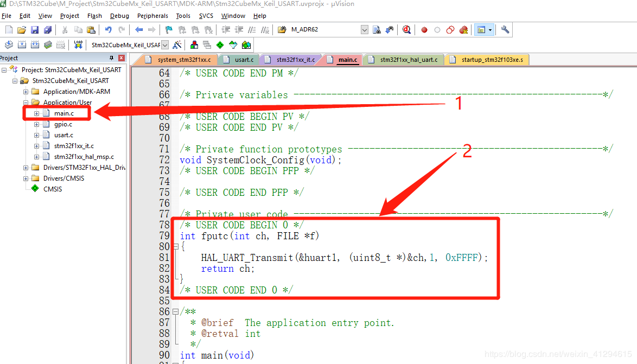This screenshot has height=364, width=637.
Task: Translate the current file icon
Action: point(9,44)
